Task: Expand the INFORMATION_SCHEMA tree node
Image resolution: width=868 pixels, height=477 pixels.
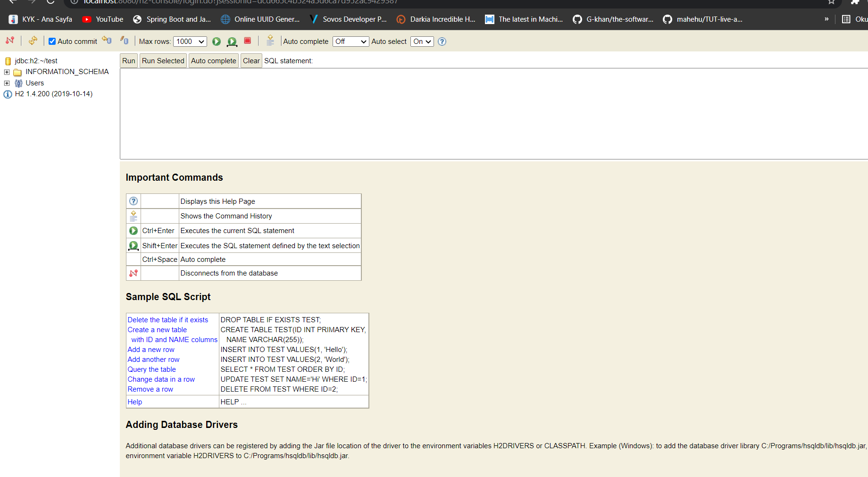Action: tap(6, 72)
